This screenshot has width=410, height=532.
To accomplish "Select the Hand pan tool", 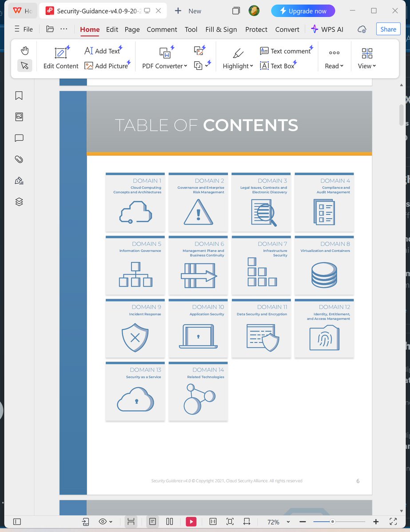I will pyautogui.click(x=24, y=51).
